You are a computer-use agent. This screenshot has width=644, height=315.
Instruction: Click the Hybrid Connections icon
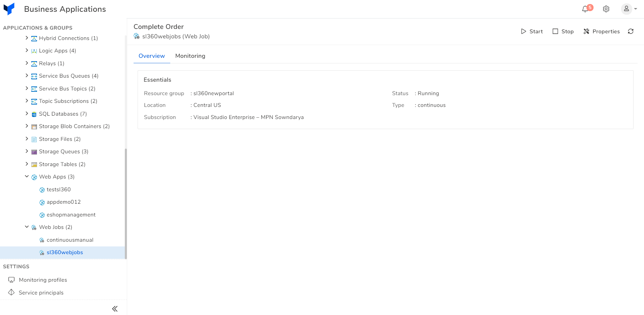coord(34,39)
